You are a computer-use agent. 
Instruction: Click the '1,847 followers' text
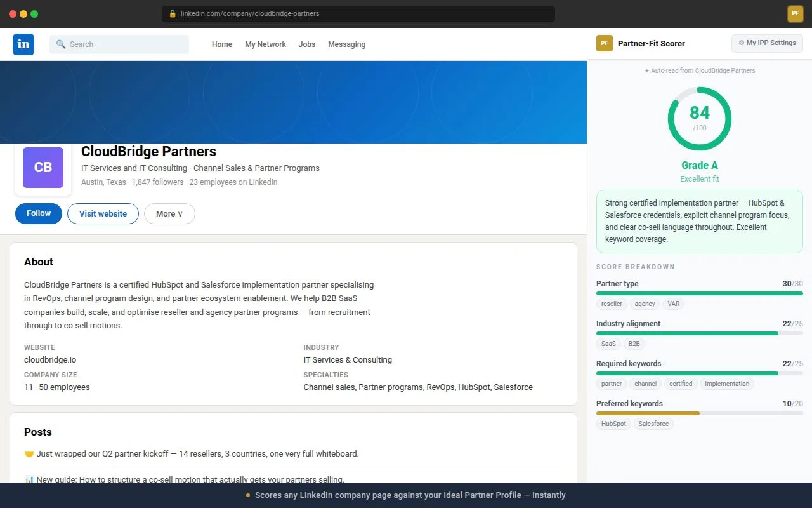tap(157, 182)
